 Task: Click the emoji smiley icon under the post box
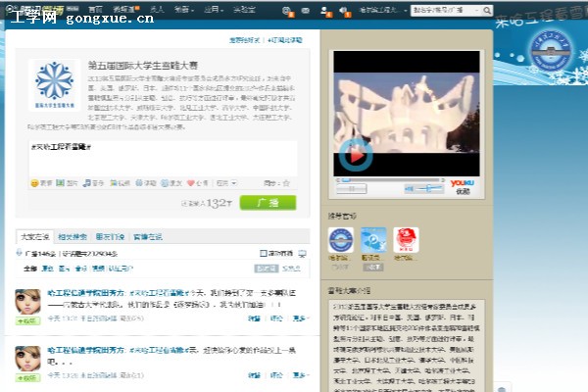pos(35,182)
